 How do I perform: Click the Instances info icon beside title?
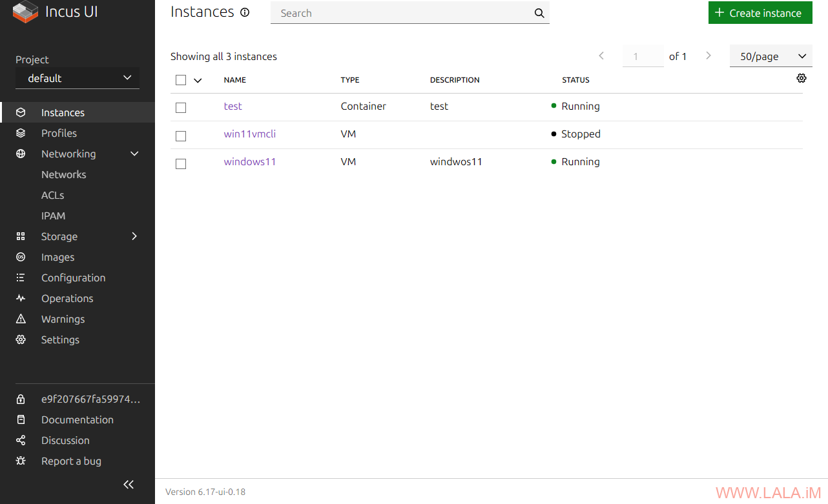[x=245, y=12]
